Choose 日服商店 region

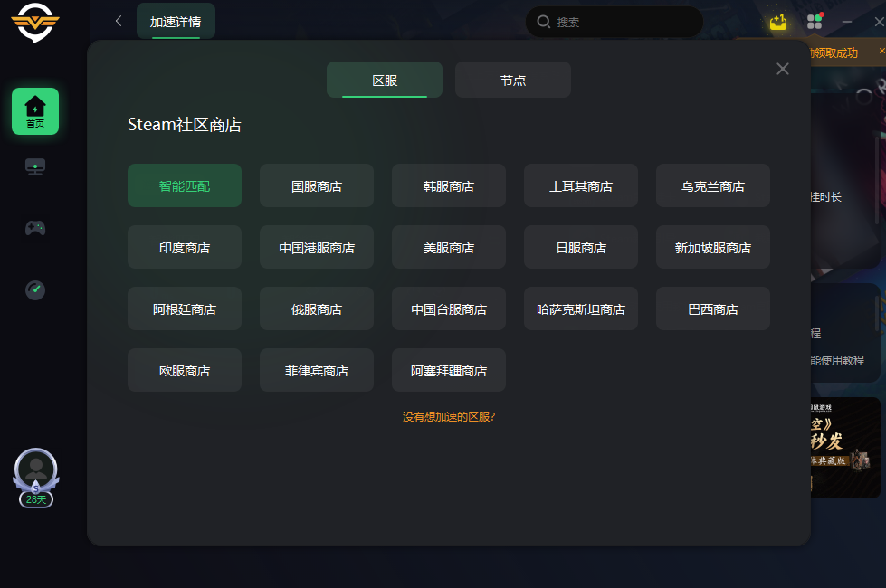coord(581,247)
